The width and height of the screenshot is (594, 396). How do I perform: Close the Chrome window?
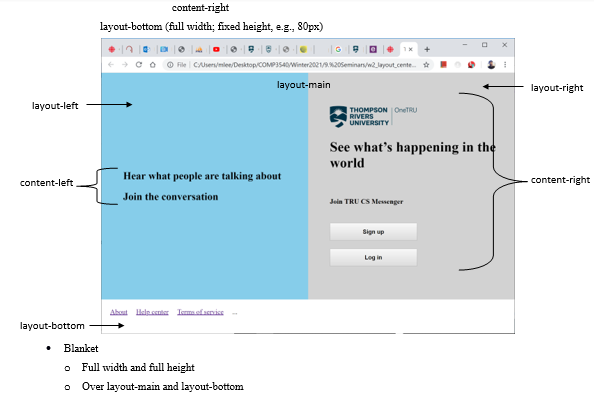[x=505, y=45]
